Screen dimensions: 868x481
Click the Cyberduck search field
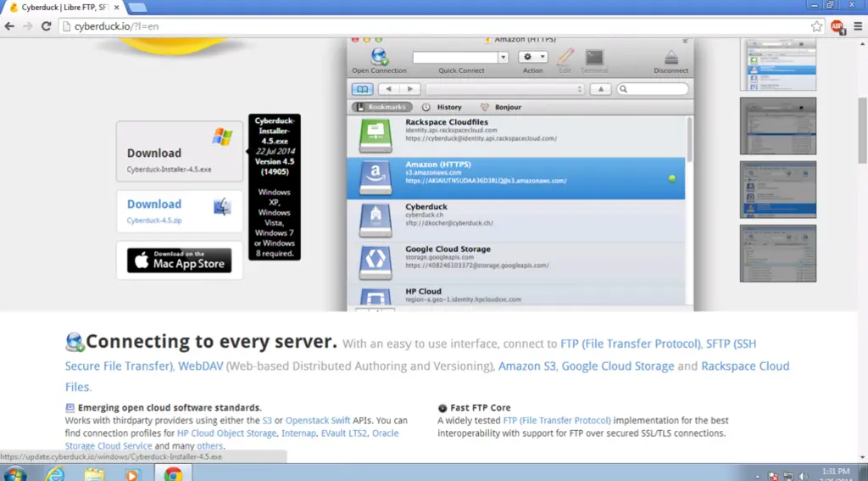[x=653, y=89]
